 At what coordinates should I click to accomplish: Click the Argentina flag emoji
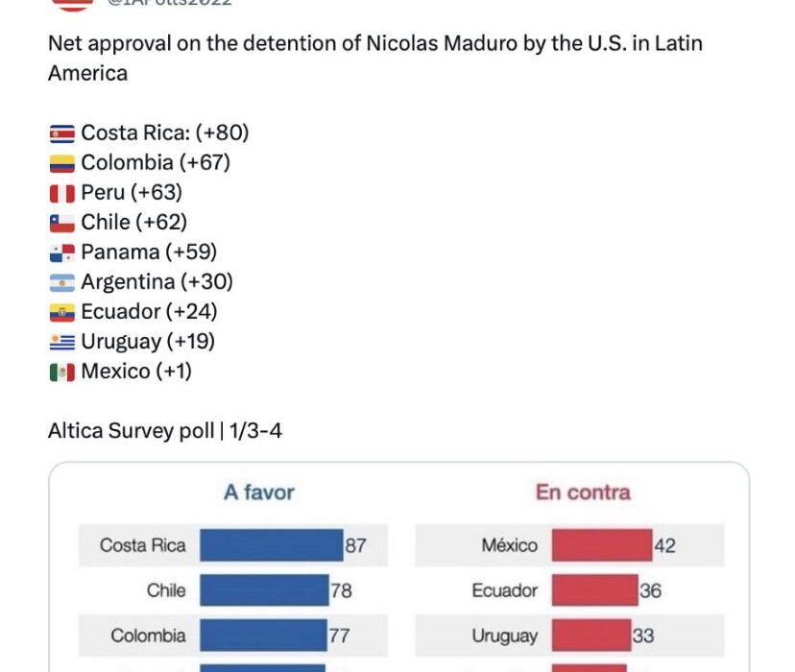[x=61, y=282]
